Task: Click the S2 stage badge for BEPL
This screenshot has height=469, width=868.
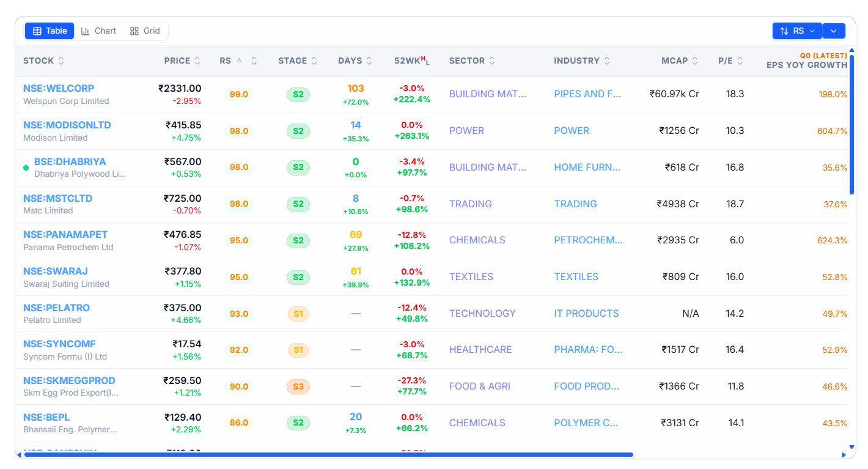Action: (x=298, y=423)
